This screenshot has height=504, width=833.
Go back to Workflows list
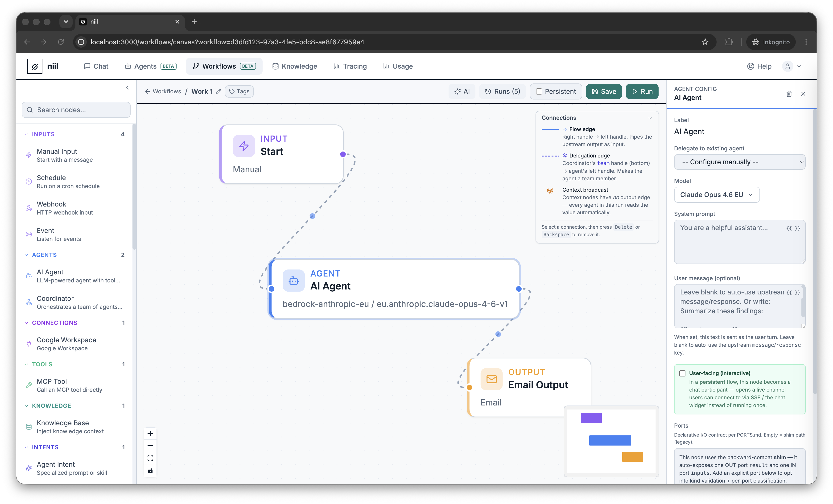pyautogui.click(x=163, y=92)
